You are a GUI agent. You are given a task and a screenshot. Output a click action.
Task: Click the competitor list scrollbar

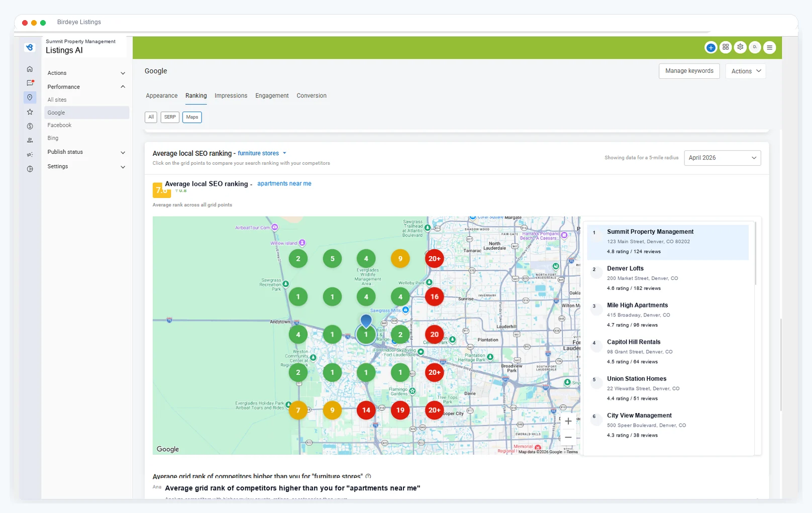pyautogui.click(x=756, y=254)
